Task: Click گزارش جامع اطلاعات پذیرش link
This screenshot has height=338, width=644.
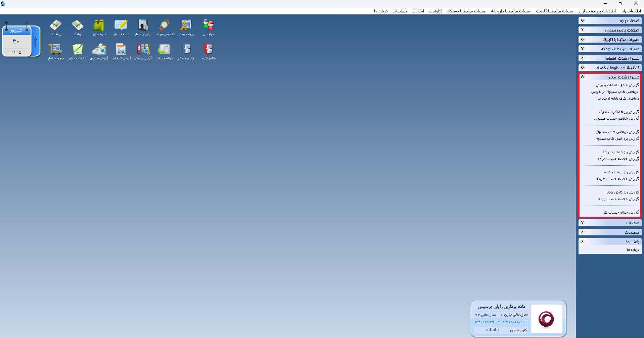Action: pyautogui.click(x=617, y=85)
